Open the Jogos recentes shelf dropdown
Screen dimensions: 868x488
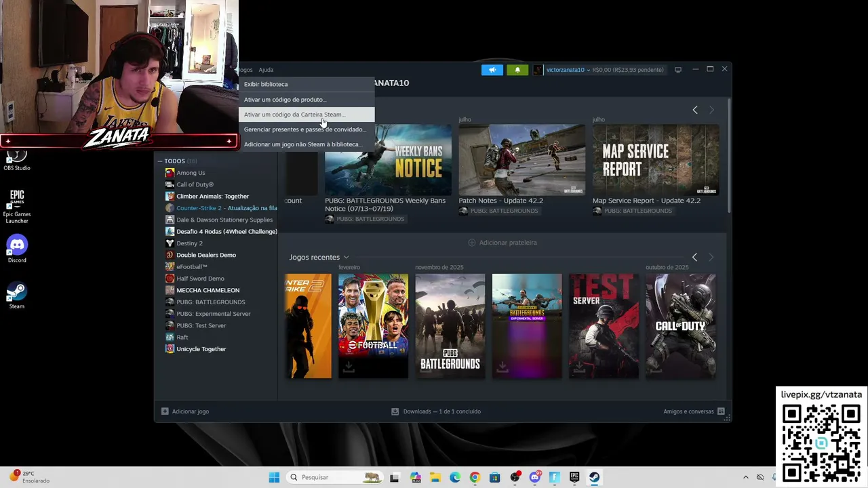pyautogui.click(x=346, y=258)
